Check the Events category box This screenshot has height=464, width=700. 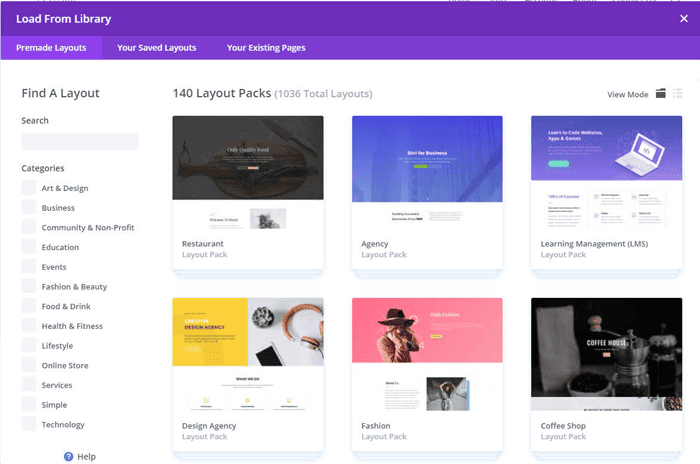(29, 266)
